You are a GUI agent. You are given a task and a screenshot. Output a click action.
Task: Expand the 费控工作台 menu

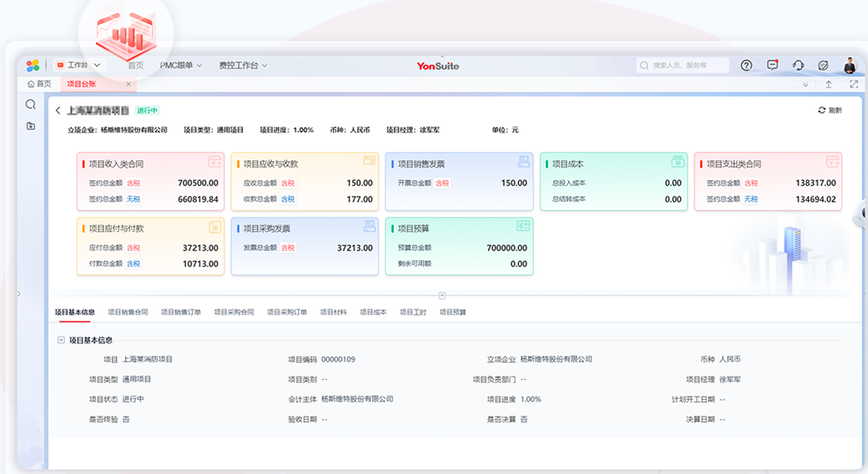pos(242,65)
